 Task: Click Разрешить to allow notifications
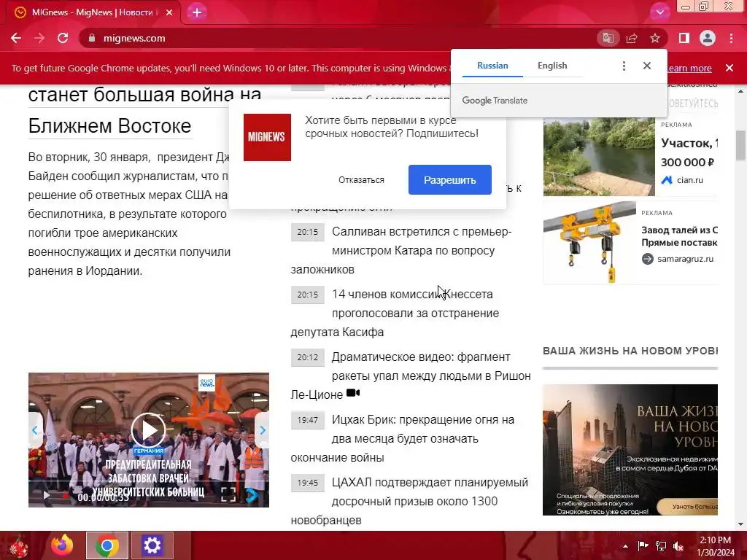pyautogui.click(x=449, y=180)
